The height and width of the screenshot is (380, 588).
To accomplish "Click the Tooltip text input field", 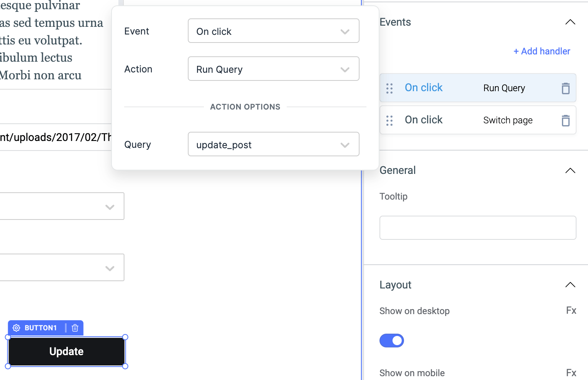I will [x=478, y=228].
